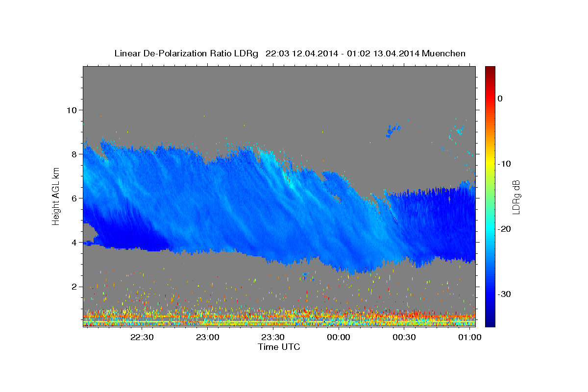Viewport: 588px width, 392px height.
Task: Click the height tick label 8
Action: 74,154
